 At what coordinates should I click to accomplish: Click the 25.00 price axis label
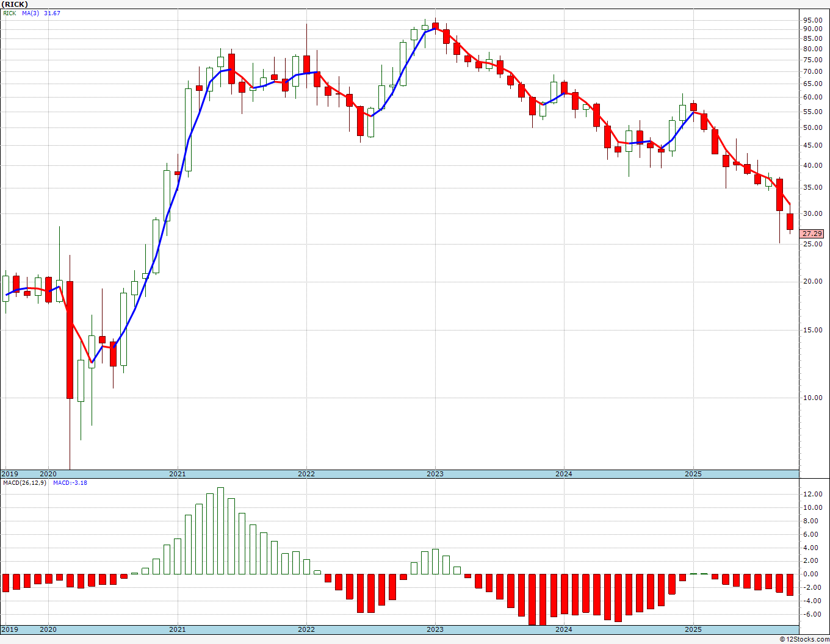(x=812, y=244)
